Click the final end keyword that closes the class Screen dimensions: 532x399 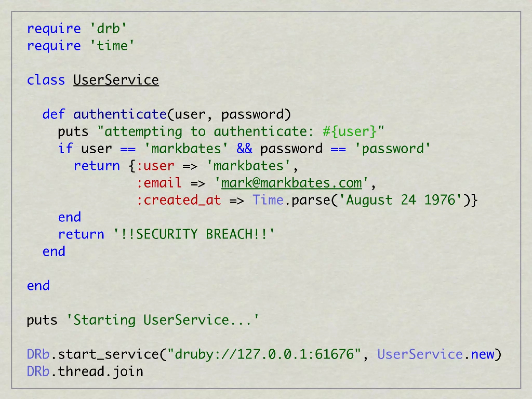[x=38, y=286]
